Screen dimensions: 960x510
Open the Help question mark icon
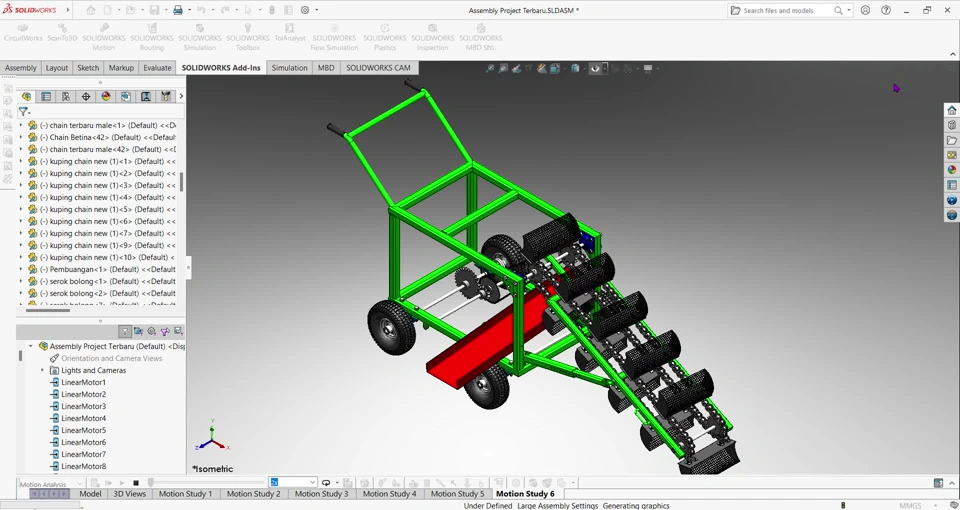[886, 10]
